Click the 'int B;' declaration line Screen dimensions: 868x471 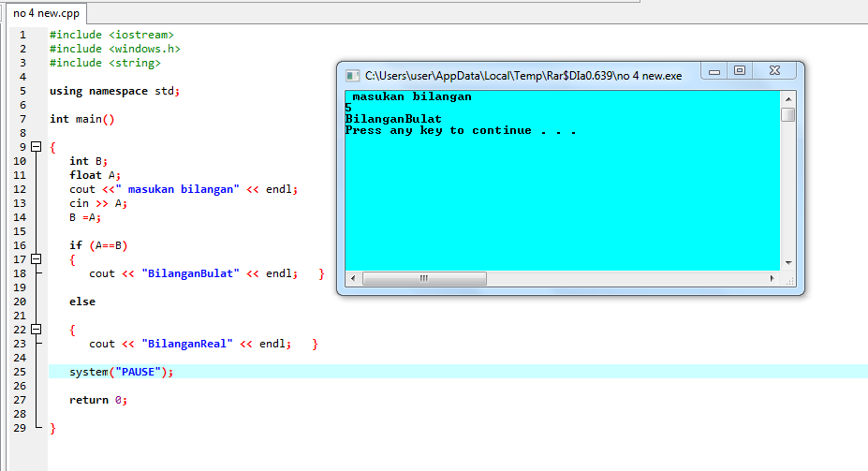88,161
